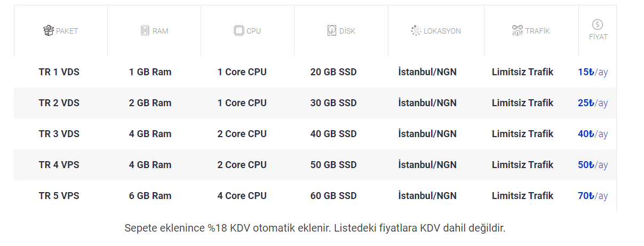Click the RAM memory icon
644x246 pixels.
[144, 30]
